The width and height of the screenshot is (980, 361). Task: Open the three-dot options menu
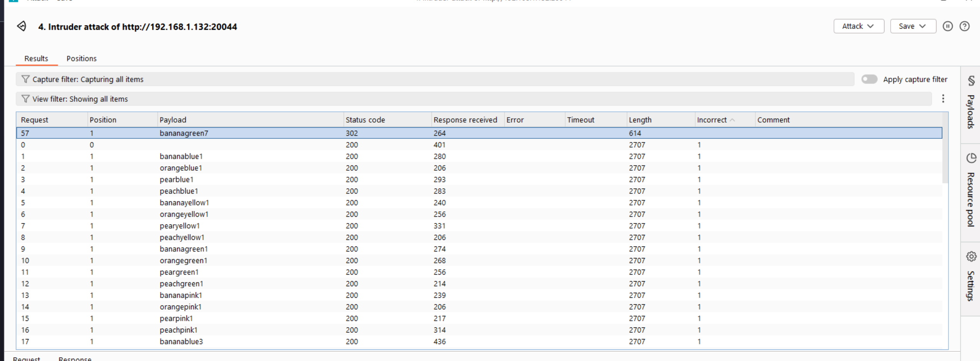pyautogui.click(x=943, y=99)
